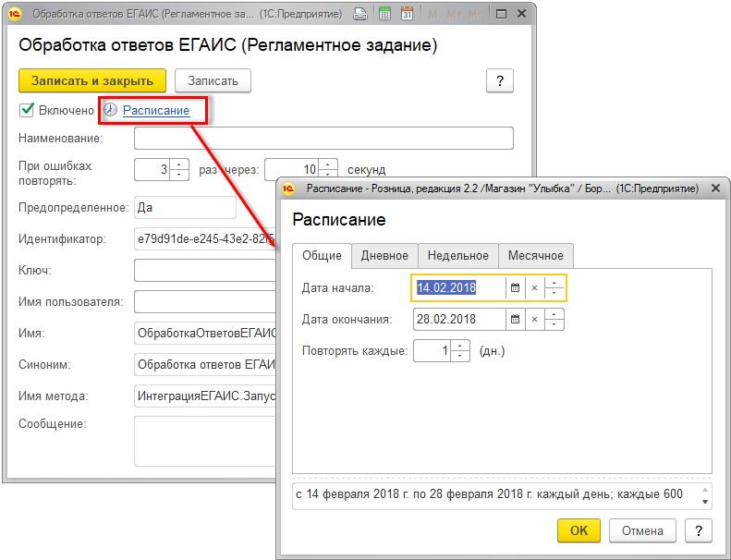This screenshot has width=731, height=560.
Task: Open calendar picker for Дата окончания
Action: (x=515, y=320)
